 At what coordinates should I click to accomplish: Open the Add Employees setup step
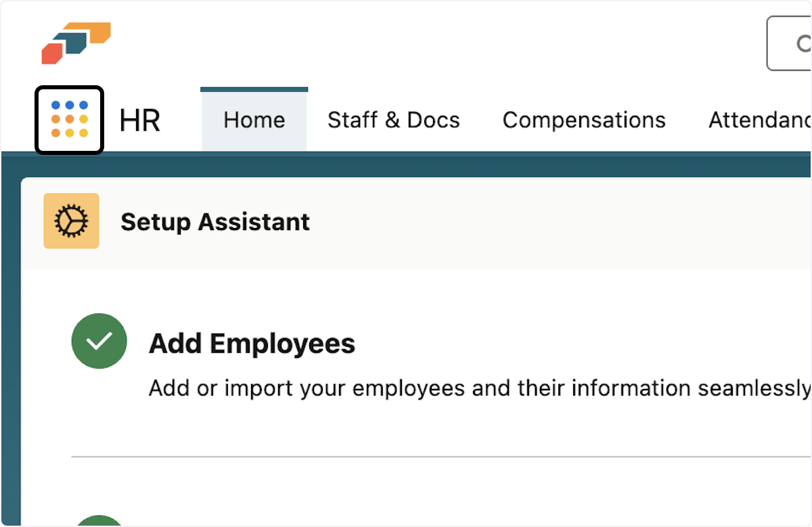(252, 344)
